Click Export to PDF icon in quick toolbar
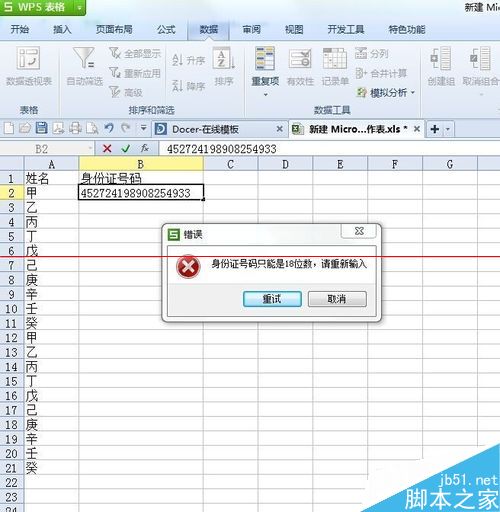Image resolution: width=500 pixels, height=512 pixels. [58, 129]
